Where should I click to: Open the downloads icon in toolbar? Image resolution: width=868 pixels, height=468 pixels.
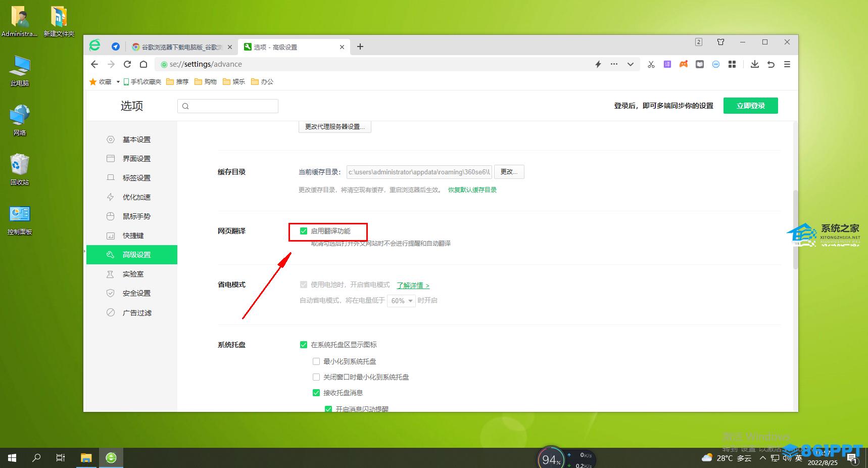754,64
